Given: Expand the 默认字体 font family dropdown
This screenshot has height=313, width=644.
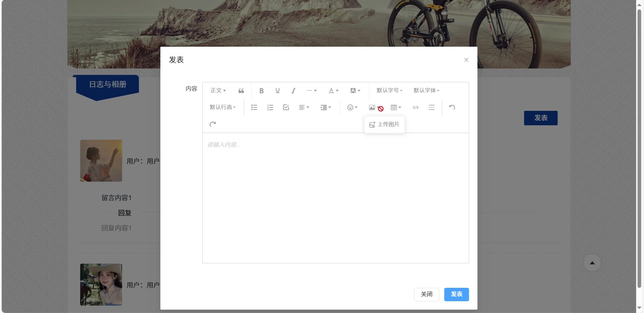Looking at the screenshot, I should click(426, 91).
